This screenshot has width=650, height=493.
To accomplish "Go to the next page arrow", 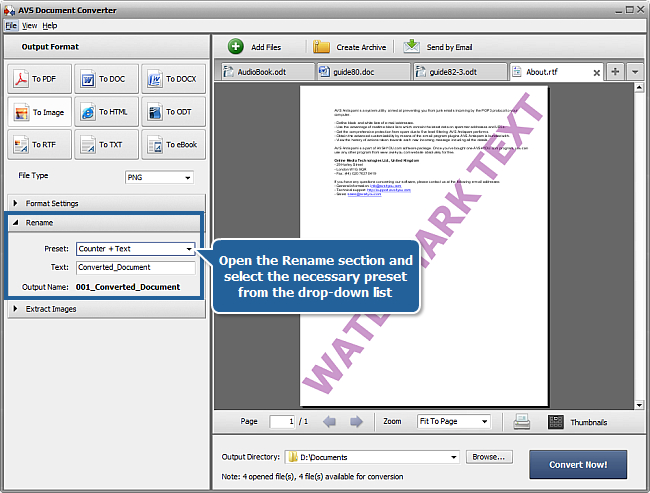I will click(356, 422).
